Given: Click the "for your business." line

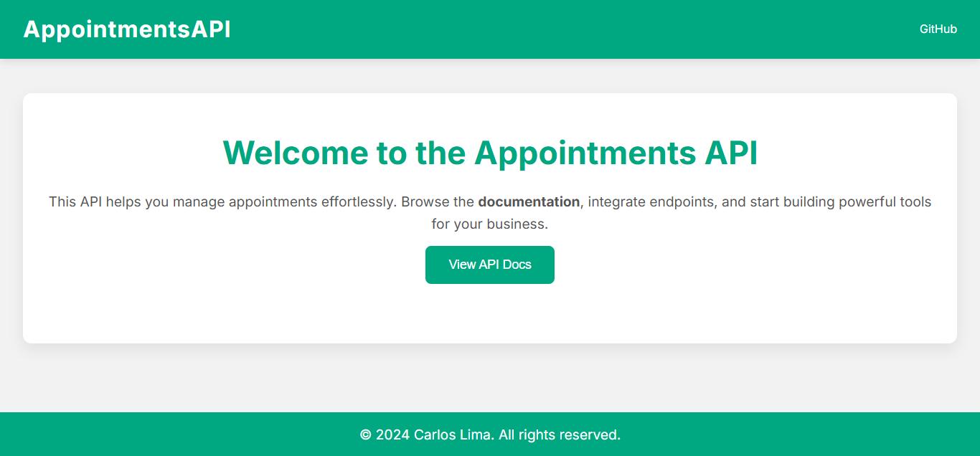Looking at the screenshot, I should coord(490,224).
